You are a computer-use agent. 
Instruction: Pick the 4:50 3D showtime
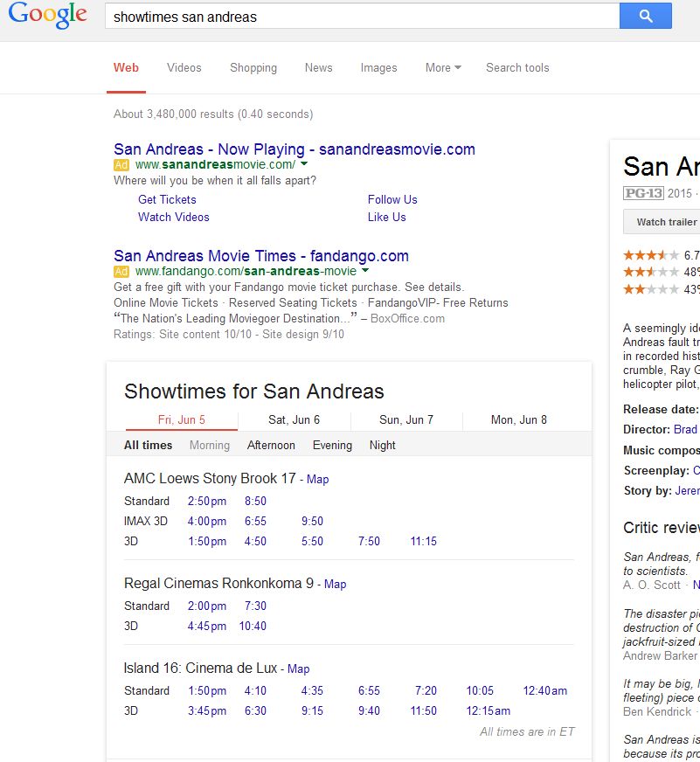point(255,542)
